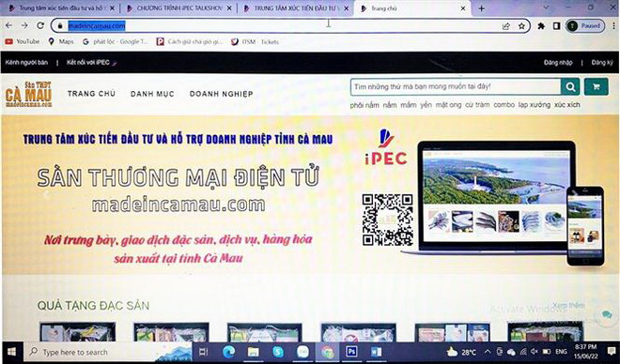Click the 'mắm' keyword

click(409, 105)
